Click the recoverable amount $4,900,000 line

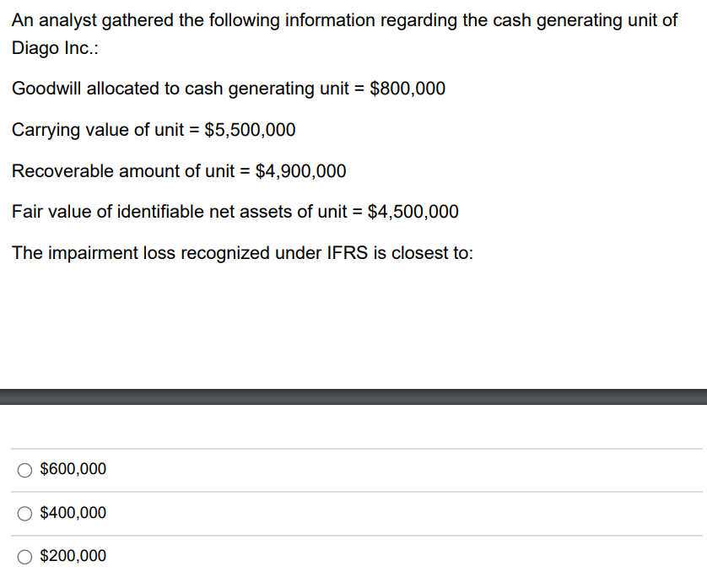[179, 171]
